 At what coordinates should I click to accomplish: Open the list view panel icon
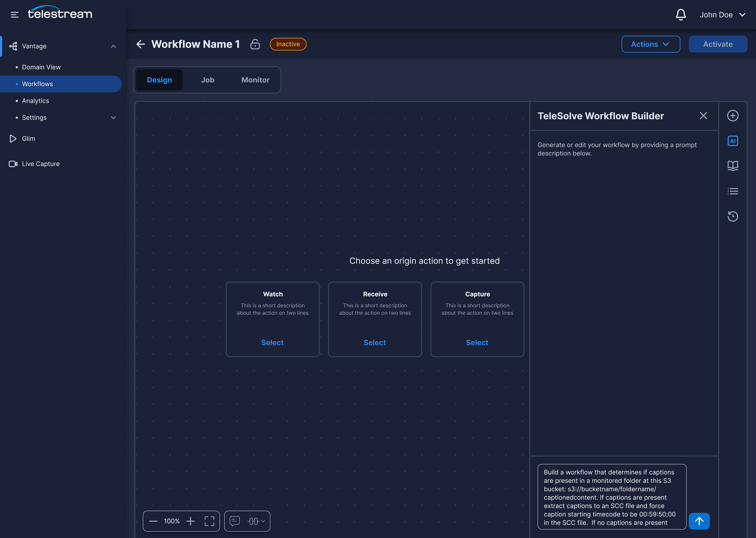[x=733, y=191]
